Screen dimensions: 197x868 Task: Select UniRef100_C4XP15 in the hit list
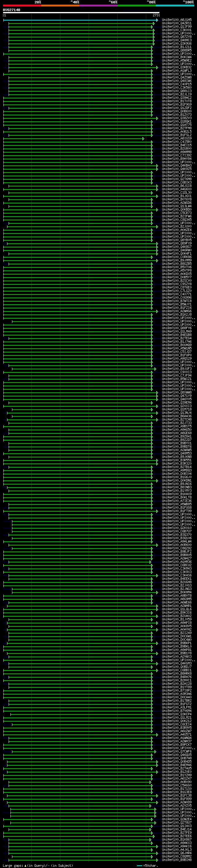pos(177,84)
